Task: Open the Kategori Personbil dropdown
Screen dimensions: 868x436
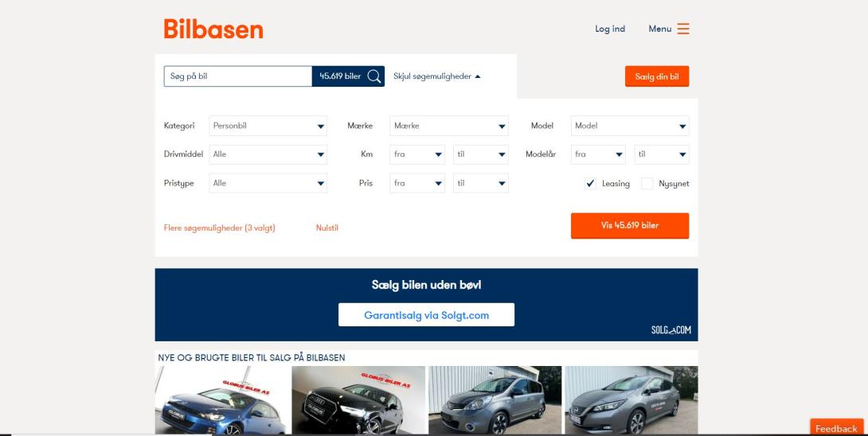Action: 268,126
